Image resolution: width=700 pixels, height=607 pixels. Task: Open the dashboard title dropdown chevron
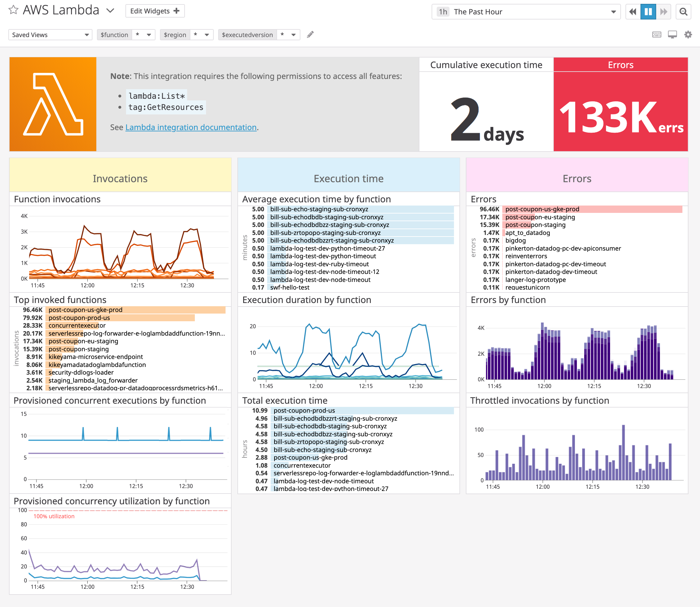pos(110,11)
